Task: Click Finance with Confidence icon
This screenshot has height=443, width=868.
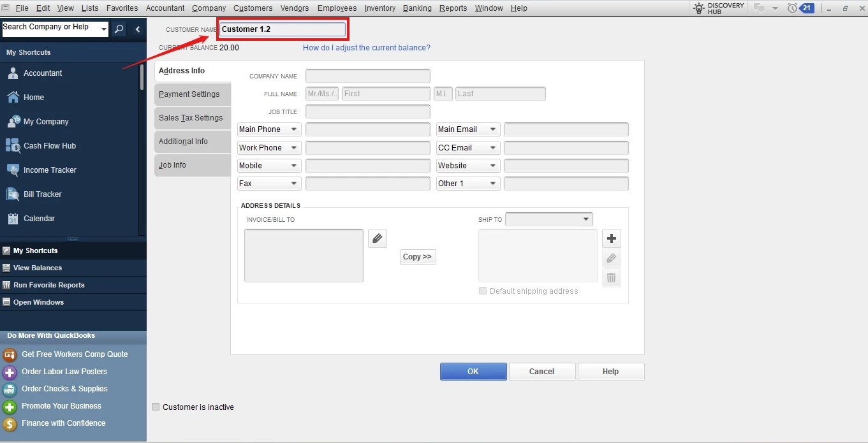Action: 10,423
